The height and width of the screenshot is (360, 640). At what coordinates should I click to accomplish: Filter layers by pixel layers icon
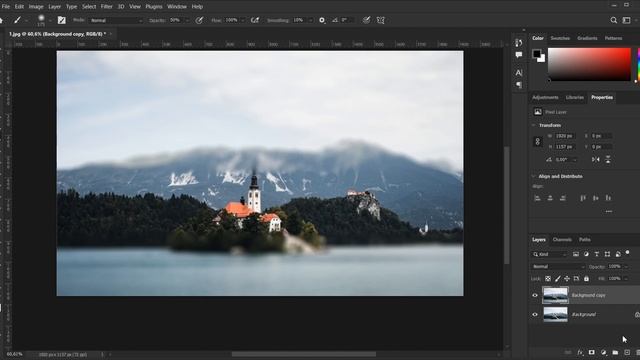[576, 254]
